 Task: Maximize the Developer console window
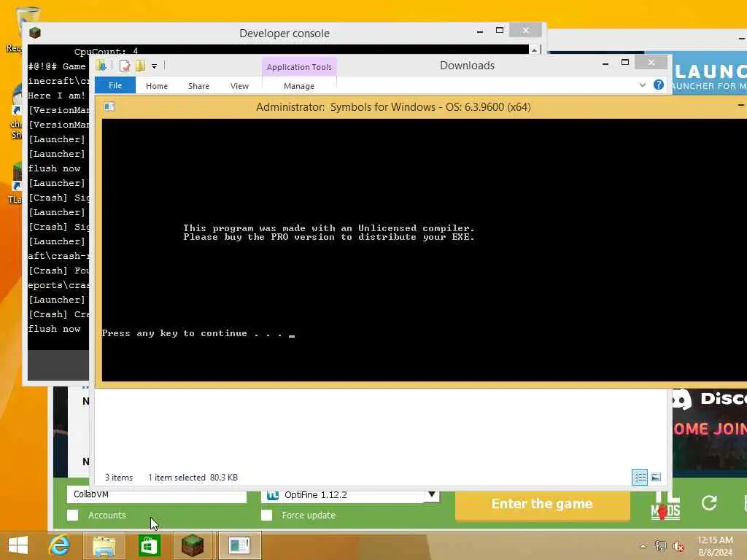(499, 30)
